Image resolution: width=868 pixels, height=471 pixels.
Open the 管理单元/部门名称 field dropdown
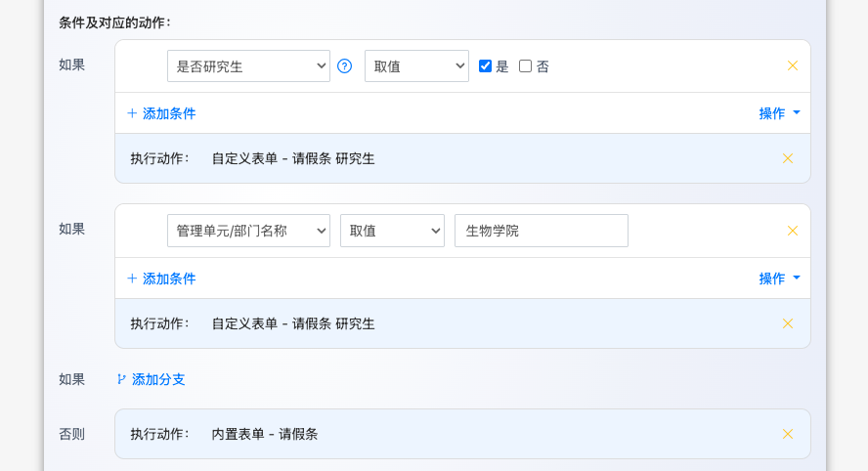(x=248, y=231)
